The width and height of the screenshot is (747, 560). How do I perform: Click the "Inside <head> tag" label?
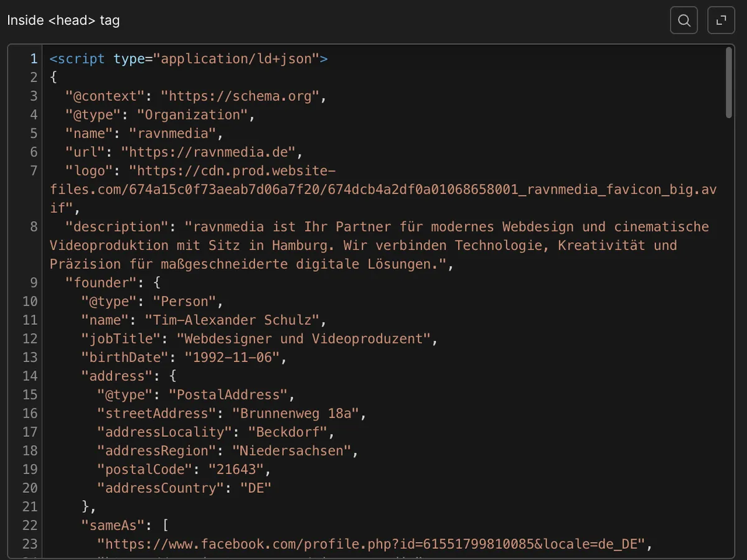63,21
